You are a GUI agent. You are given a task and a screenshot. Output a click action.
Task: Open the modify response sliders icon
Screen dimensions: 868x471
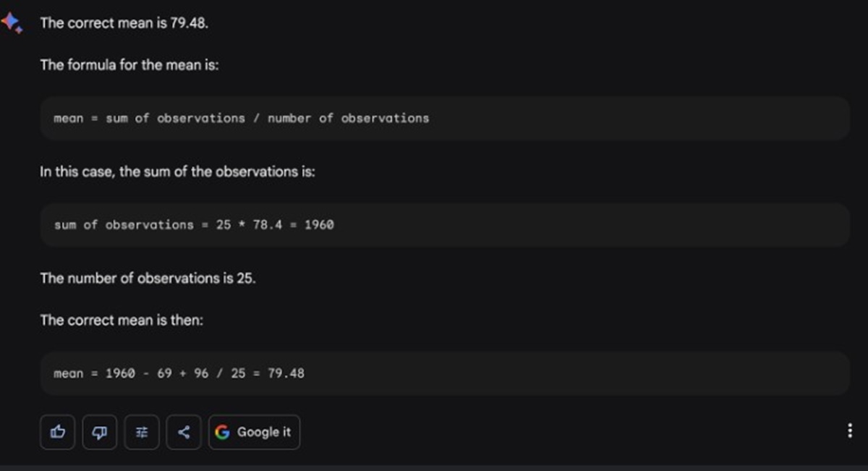142,432
